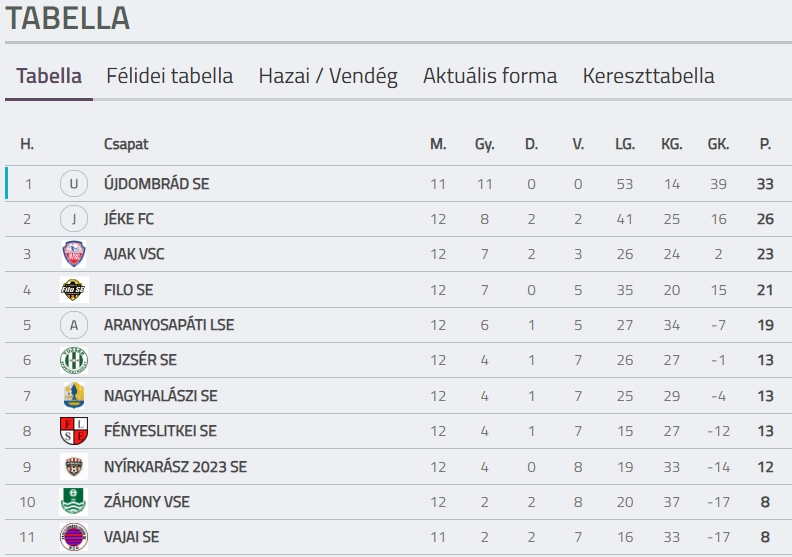Click the P. points column header

point(765,144)
